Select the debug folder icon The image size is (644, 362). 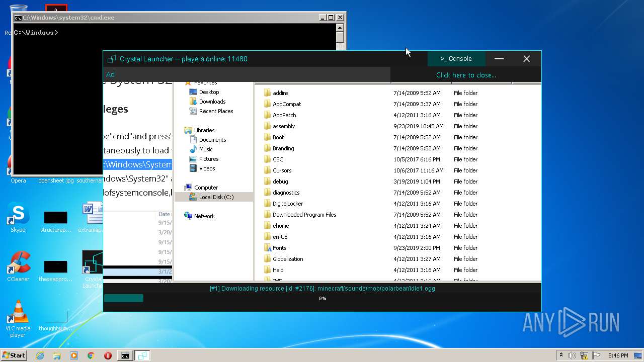[267, 182]
